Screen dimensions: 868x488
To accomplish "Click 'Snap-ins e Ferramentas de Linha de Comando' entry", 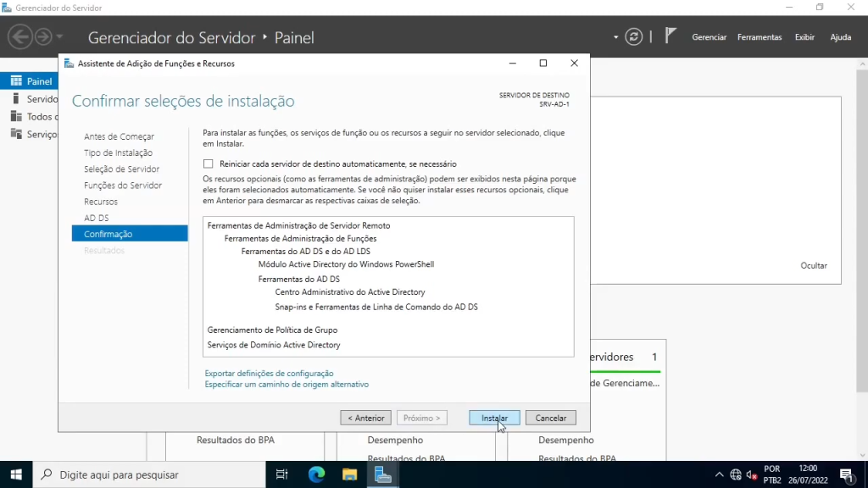I will pos(376,307).
